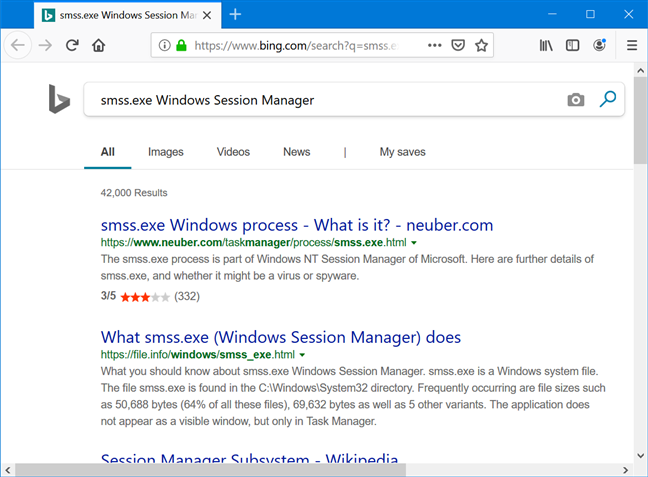648x477 pixels.
Task: Show site information icon in address bar
Action: pos(164,45)
